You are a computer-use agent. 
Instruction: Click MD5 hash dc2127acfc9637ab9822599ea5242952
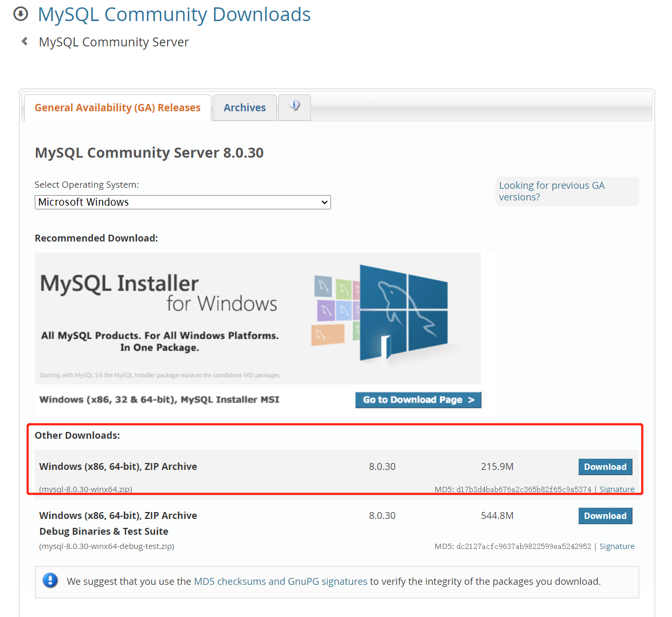[524, 546]
